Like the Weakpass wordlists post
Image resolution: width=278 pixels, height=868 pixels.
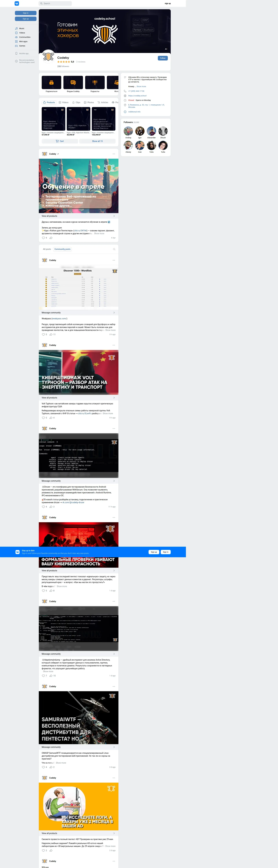44,335
